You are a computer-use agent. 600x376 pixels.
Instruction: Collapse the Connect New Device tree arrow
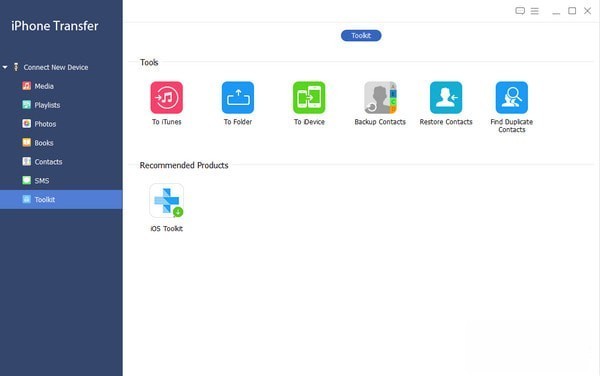click(x=5, y=67)
